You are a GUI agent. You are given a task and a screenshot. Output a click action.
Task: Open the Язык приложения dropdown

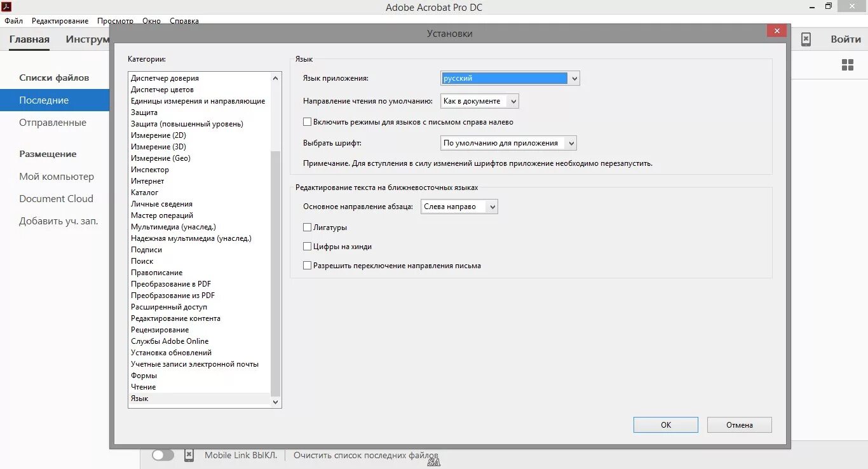(x=510, y=78)
